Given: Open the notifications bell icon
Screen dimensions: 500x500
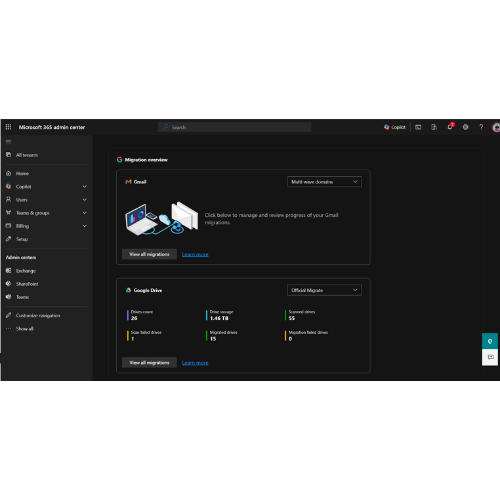Looking at the screenshot, I should pos(450,127).
